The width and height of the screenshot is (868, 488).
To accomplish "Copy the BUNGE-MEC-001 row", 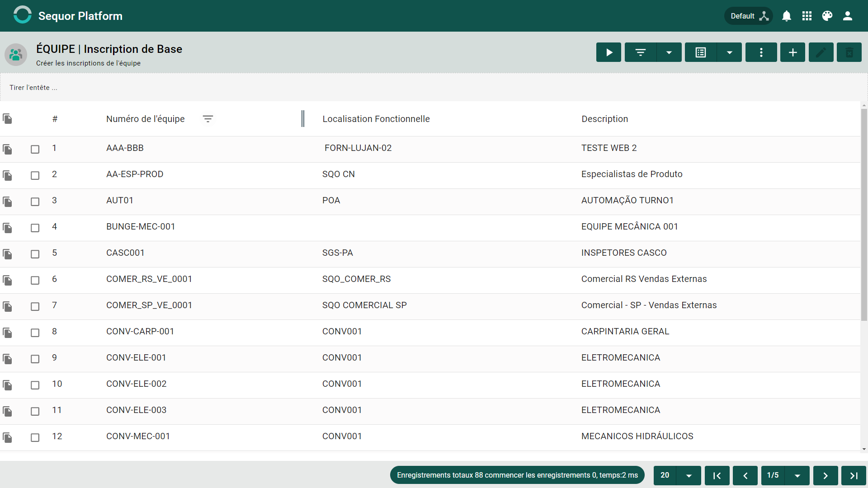I will tap(7, 228).
